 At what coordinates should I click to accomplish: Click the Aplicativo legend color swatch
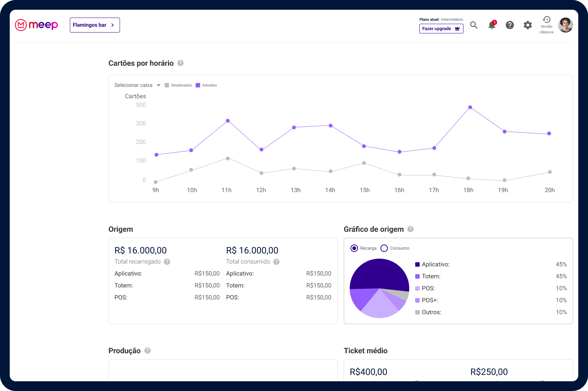[x=417, y=264]
